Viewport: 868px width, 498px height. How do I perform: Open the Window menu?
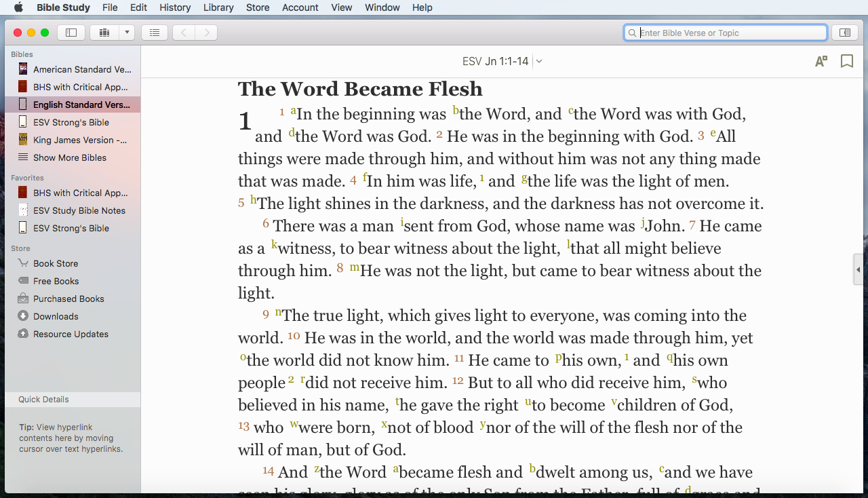pos(382,7)
